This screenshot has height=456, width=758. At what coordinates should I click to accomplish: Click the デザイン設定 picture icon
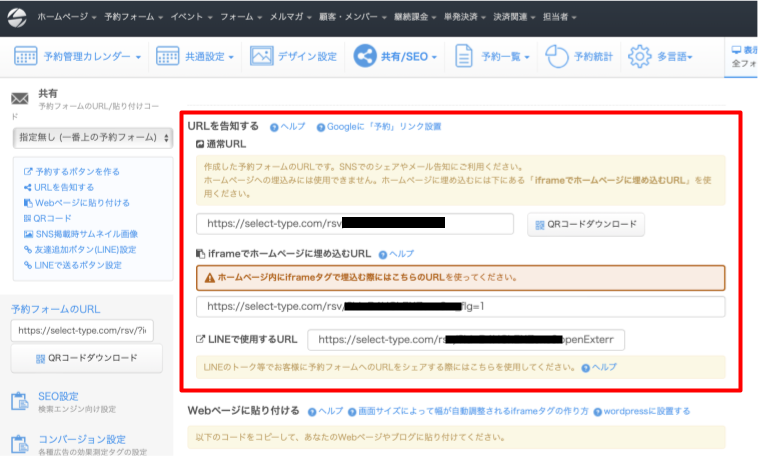[262, 56]
